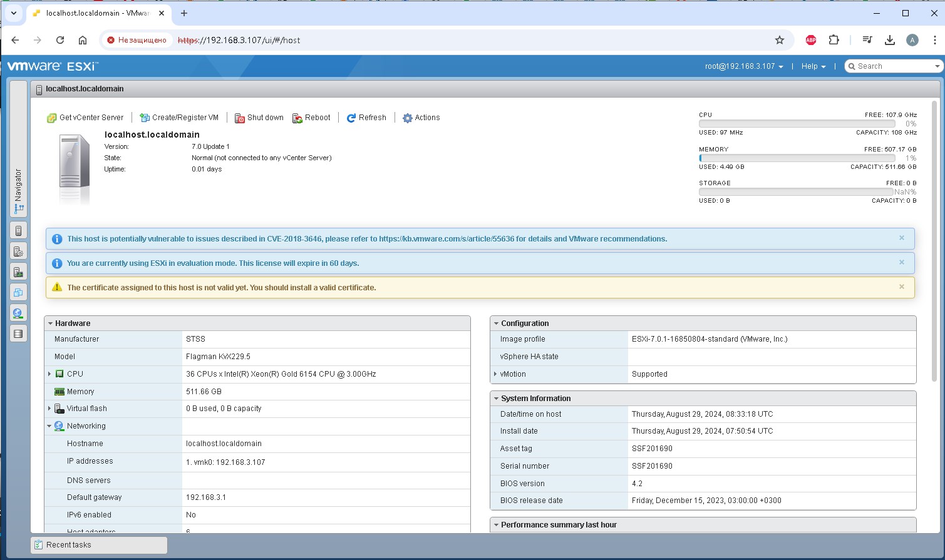Select Default gateway value 192.168.3.1
The width and height of the screenshot is (945, 560).
206,497
